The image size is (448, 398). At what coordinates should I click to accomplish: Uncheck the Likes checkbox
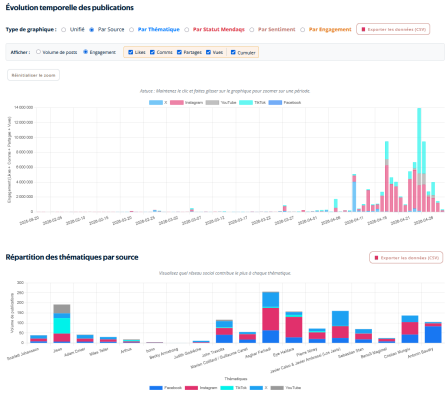(x=131, y=52)
